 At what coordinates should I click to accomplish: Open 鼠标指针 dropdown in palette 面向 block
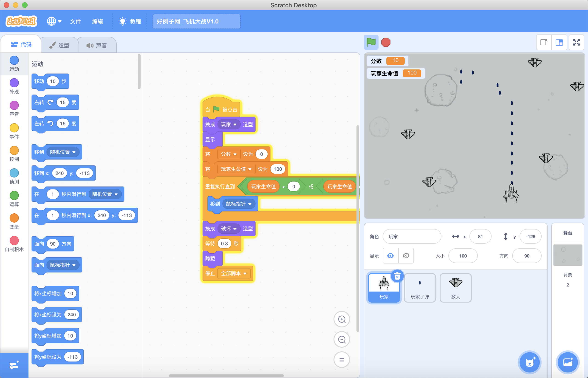tap(62, 265)
